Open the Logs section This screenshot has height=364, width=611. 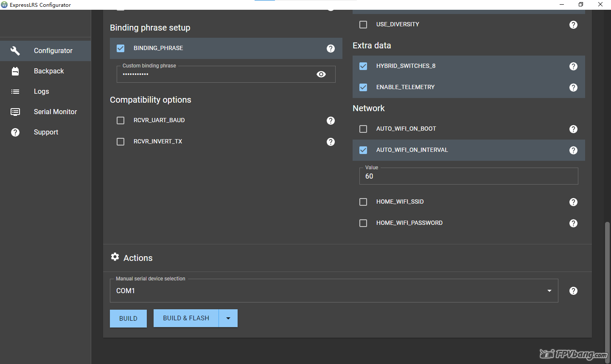(x=45, y=92)
